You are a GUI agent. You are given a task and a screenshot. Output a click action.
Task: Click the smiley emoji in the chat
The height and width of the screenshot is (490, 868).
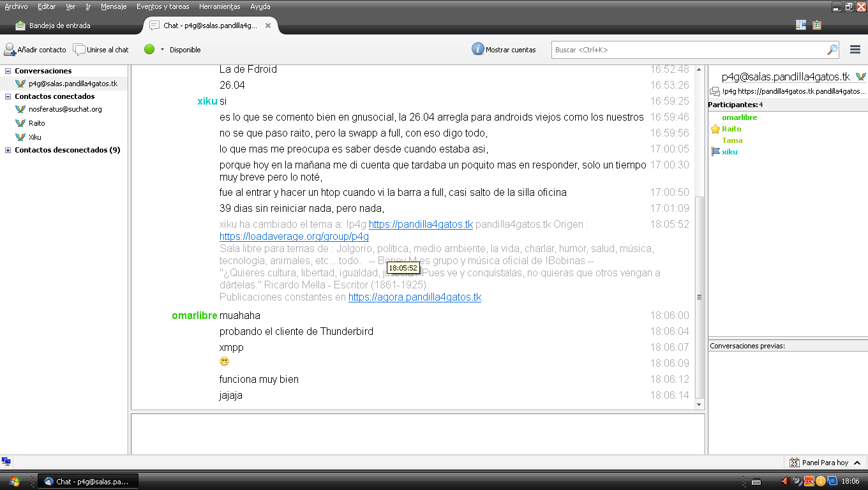[x=224, y=362]
